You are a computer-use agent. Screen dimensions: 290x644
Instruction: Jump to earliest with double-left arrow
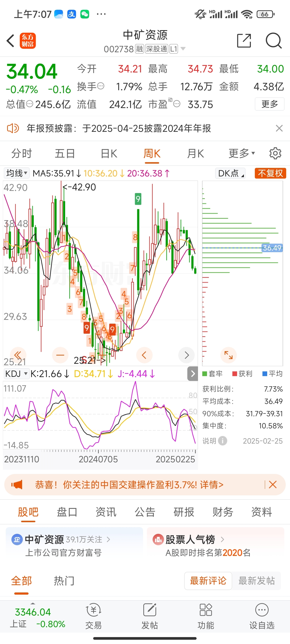[x=18, y=355]
